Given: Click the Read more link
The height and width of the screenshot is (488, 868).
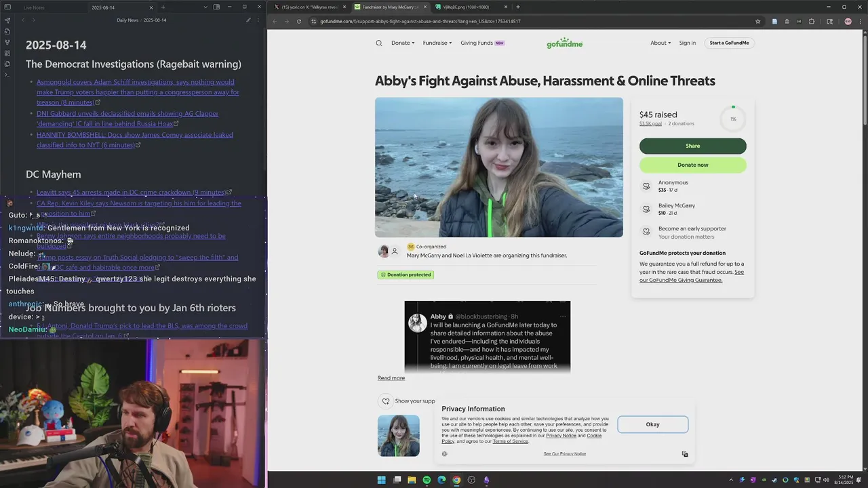Looking at the screenshot, I should (x=391, y=378).
